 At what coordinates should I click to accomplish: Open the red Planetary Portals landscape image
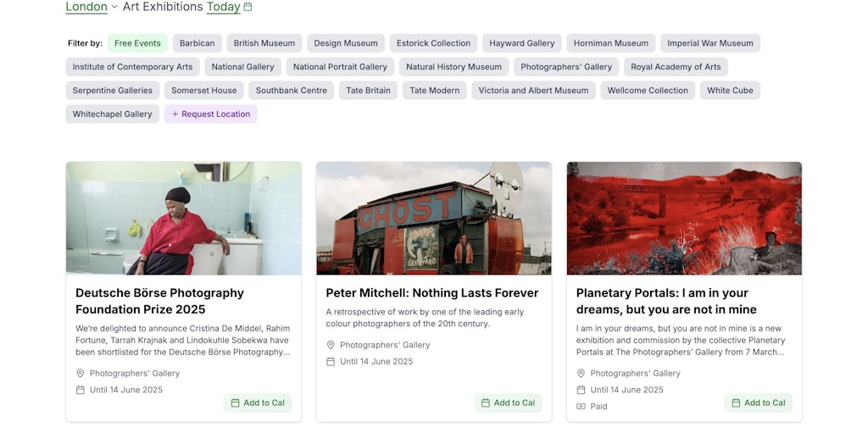click(x=684, y=218)
